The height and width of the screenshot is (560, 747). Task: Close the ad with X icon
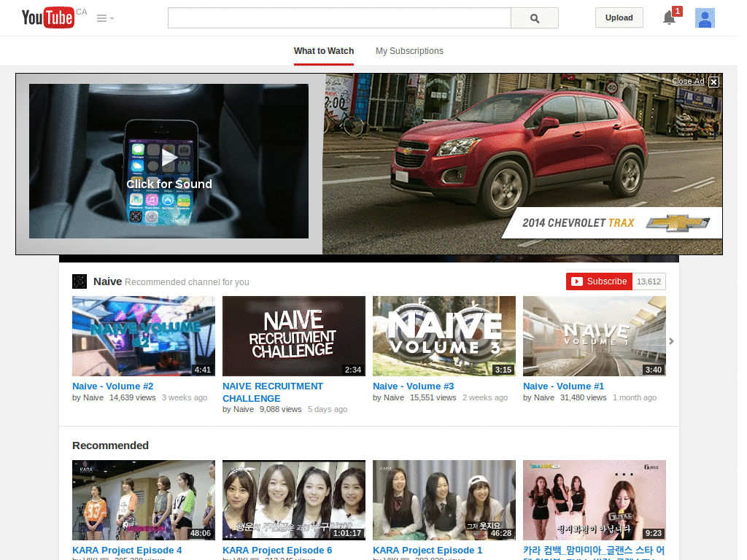click(x=713, y=82)
